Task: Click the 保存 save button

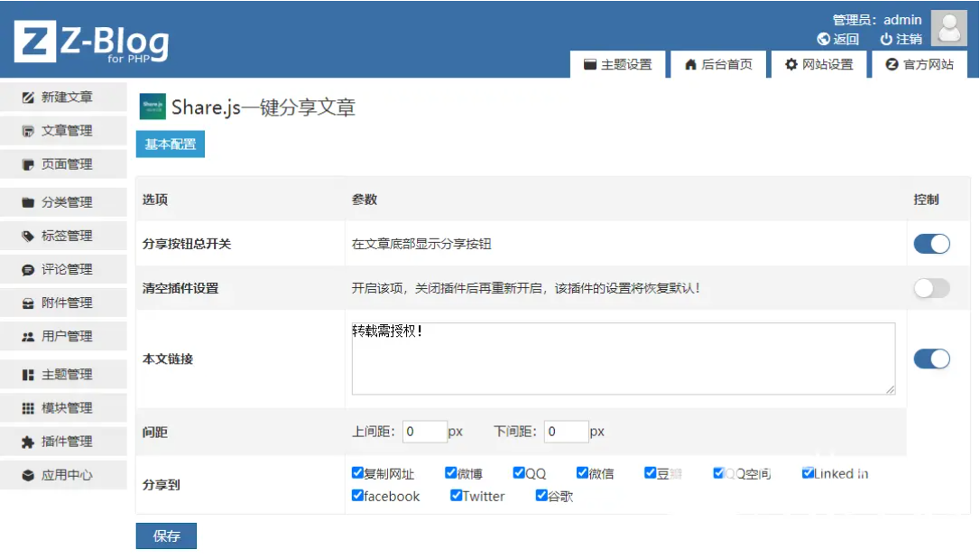Action: coord(166,536)
